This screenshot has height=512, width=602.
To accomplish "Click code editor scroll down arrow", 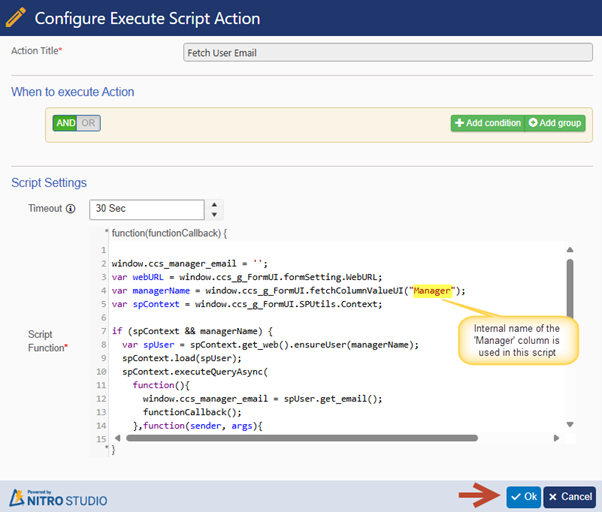I will (570, 424).
